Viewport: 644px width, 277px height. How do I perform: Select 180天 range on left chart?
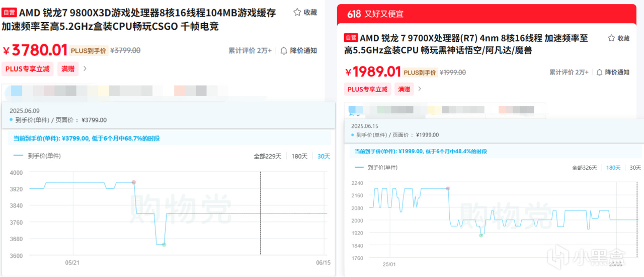(299, 156)
